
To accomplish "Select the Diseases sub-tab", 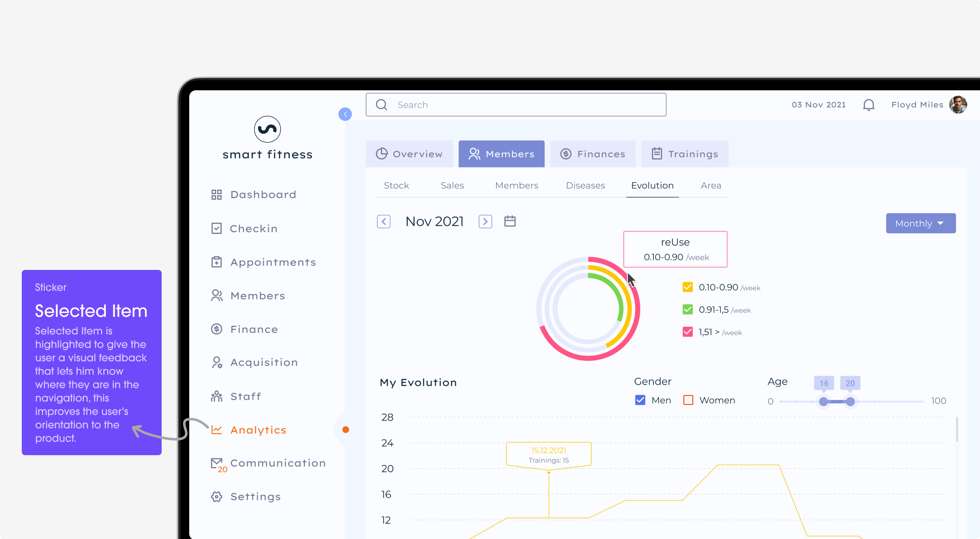I will pos(585,185).
